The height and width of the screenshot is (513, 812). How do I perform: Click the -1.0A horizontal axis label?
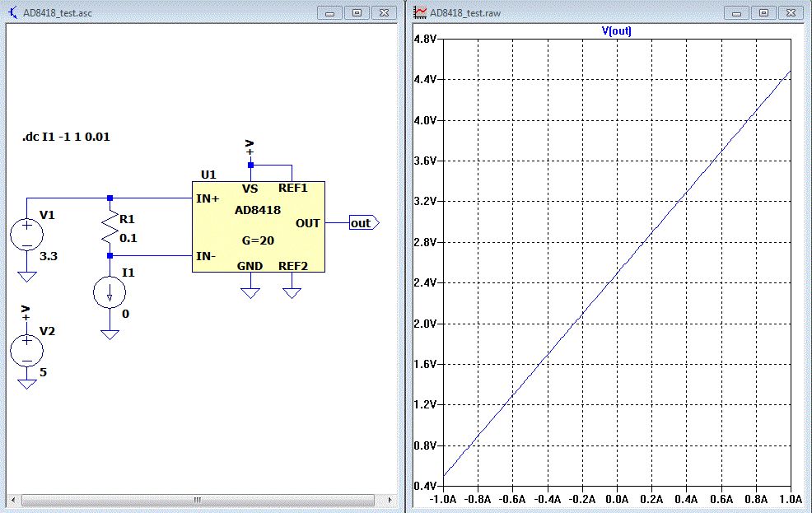tap(443, 500)
